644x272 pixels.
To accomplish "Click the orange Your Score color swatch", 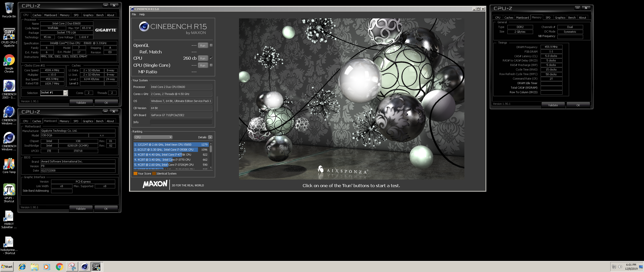I will tap(135, 174).
